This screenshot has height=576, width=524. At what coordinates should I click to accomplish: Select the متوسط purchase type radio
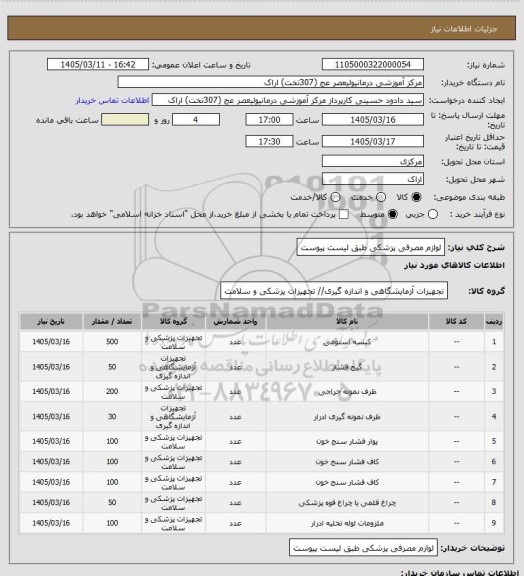[x=392, y=214]
